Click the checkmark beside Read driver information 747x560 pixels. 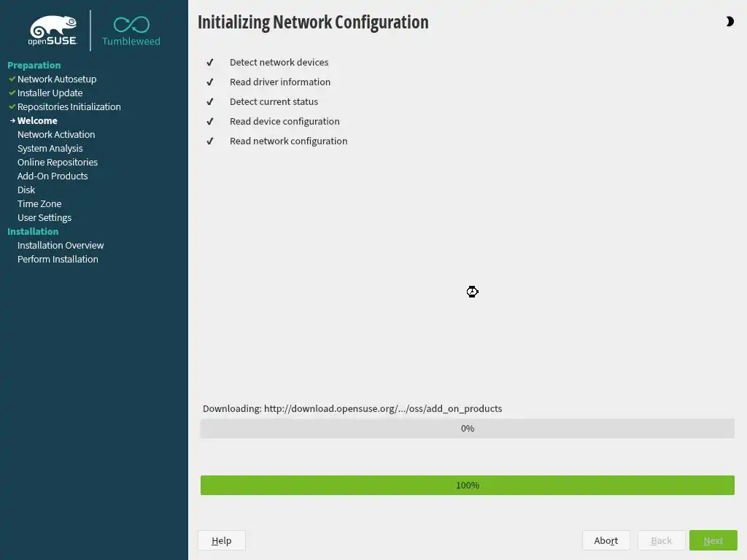coord(209,82)
